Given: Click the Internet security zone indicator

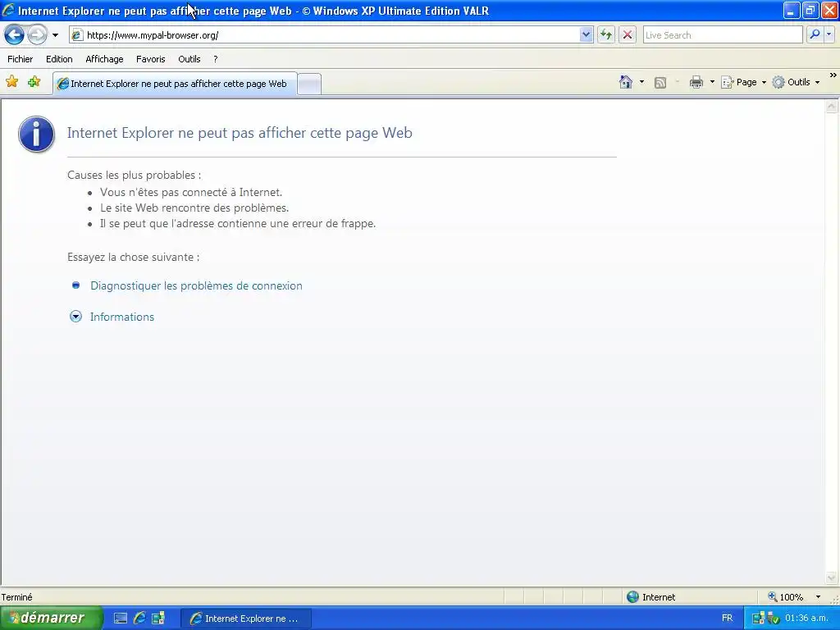Looking at the screenshot, I should click(x=651, y=597).
